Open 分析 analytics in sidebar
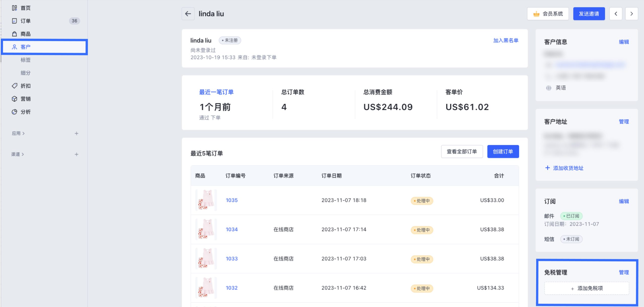The image size is (644, 307). [x=25, y=112]
